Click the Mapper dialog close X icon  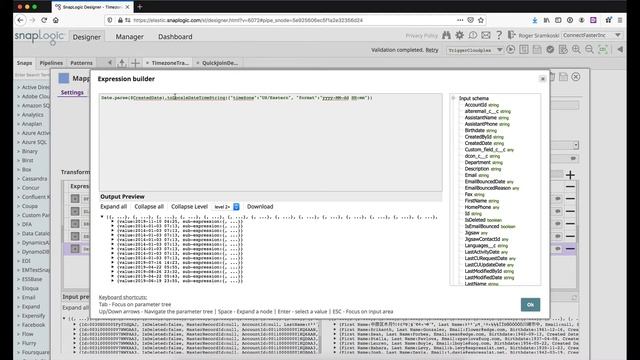pos(576,77)
